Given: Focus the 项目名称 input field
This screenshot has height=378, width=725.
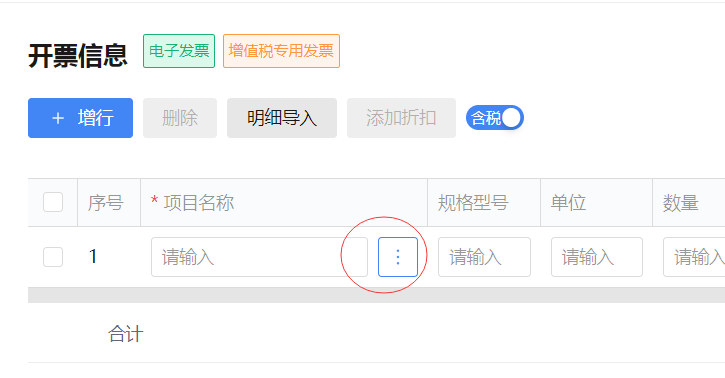Looking at the screenshot, I should pos(259,257).
